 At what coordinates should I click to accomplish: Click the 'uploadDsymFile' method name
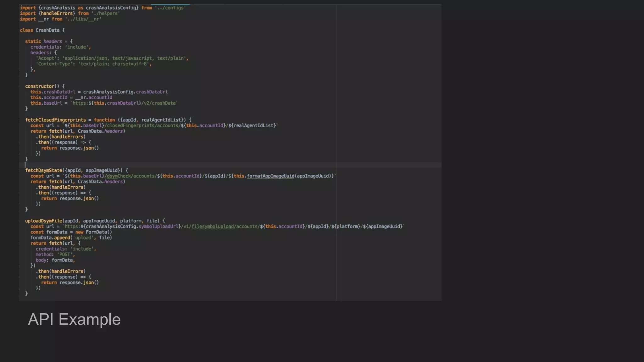click(x=44, y=221)
